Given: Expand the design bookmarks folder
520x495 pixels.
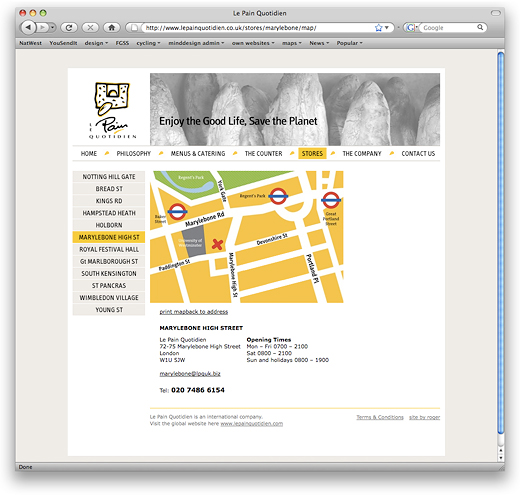Looking at the screenshot, I should 96,43.
